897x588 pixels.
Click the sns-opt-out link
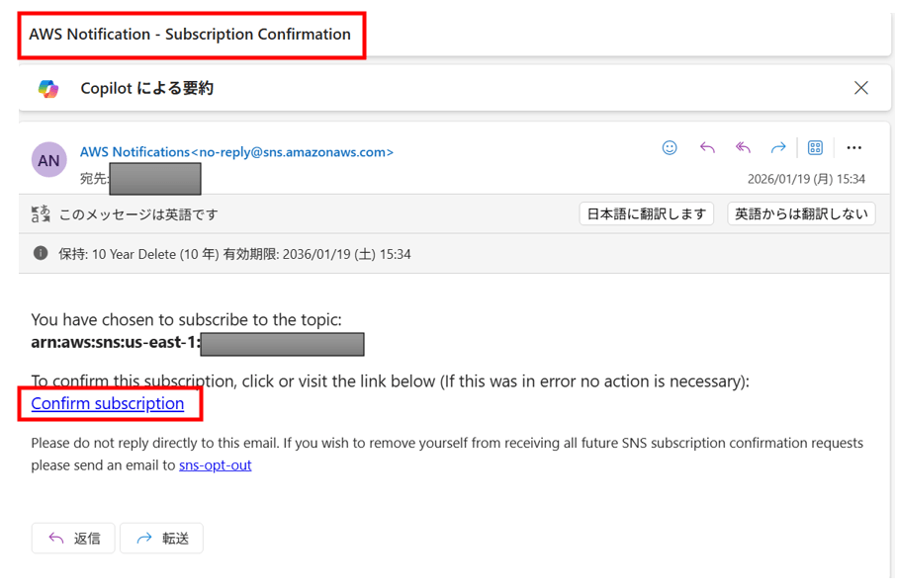tap(215, 464)
